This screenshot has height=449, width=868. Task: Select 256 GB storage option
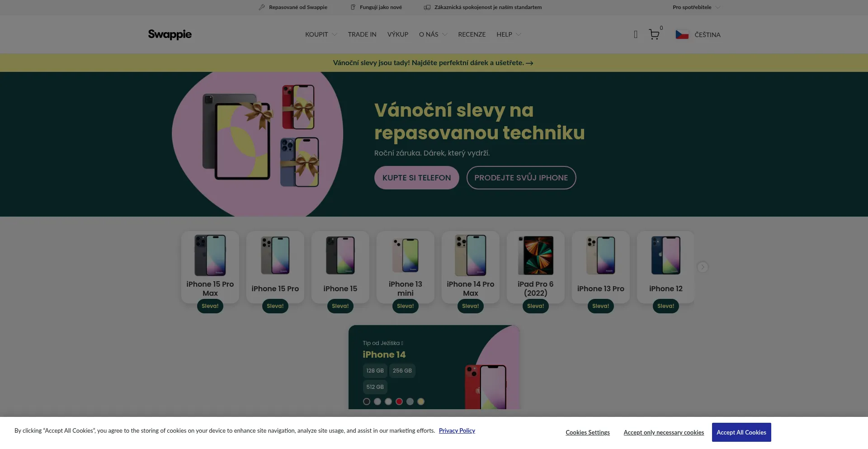point(402,371)
